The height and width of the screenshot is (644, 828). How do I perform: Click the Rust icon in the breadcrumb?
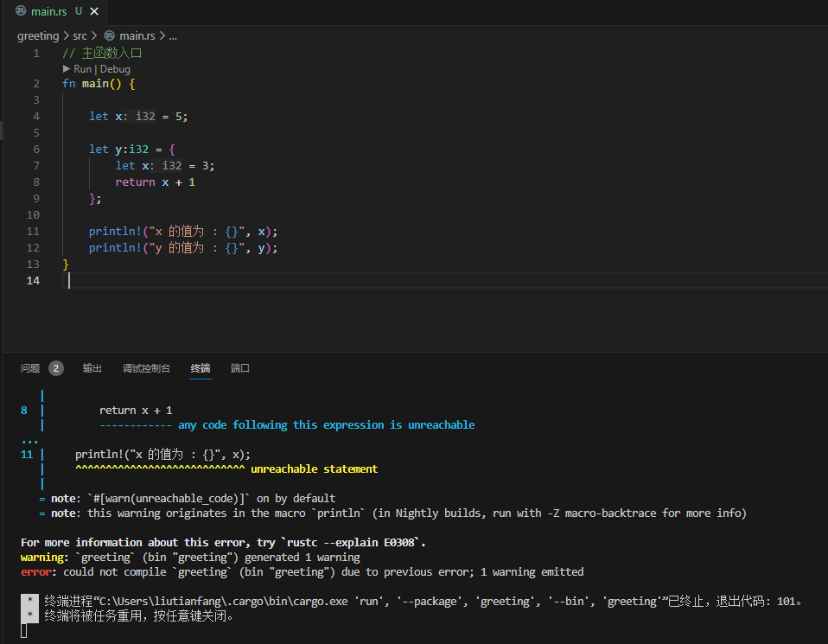click(x=109, y=36)
